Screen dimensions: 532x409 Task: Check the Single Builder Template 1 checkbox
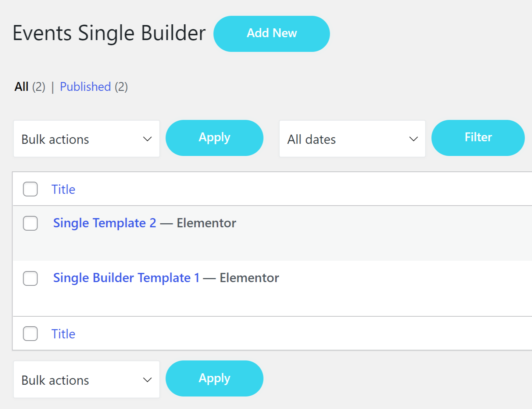tap(30, 278)
